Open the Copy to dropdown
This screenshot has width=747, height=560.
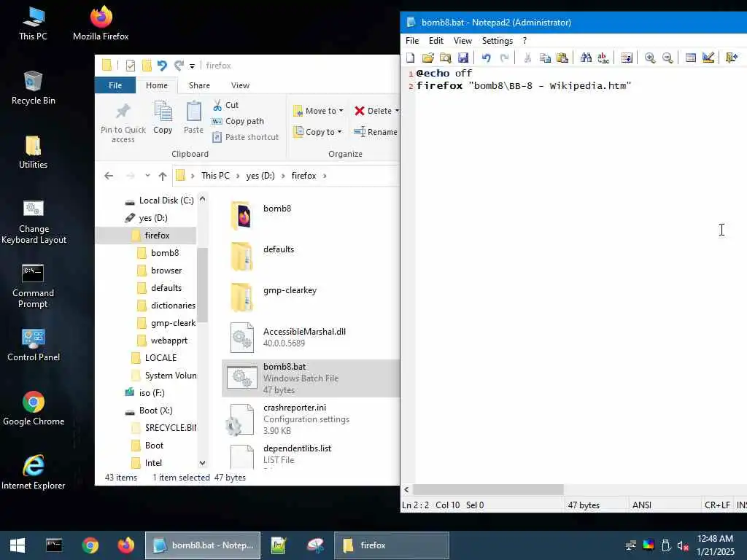pos(317,132)
